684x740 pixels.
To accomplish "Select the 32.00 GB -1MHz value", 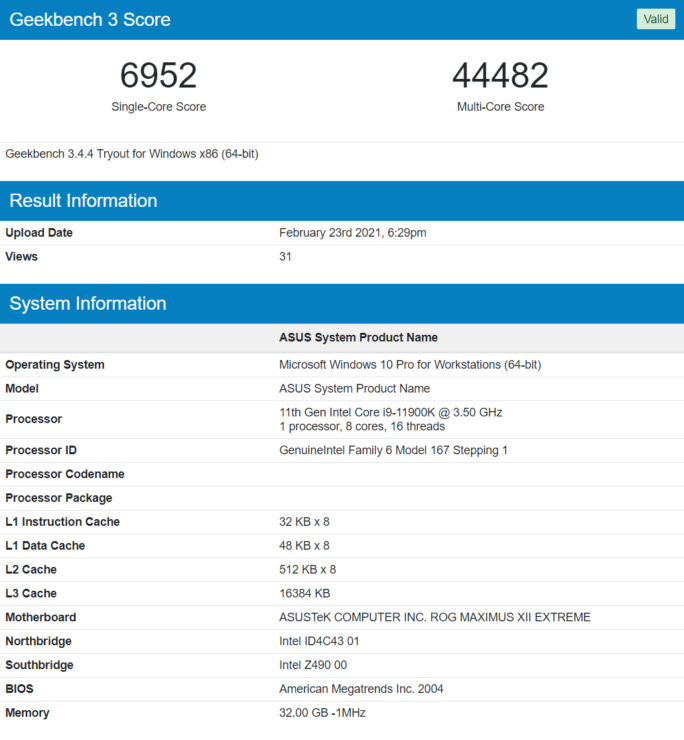I will (322, 713).
